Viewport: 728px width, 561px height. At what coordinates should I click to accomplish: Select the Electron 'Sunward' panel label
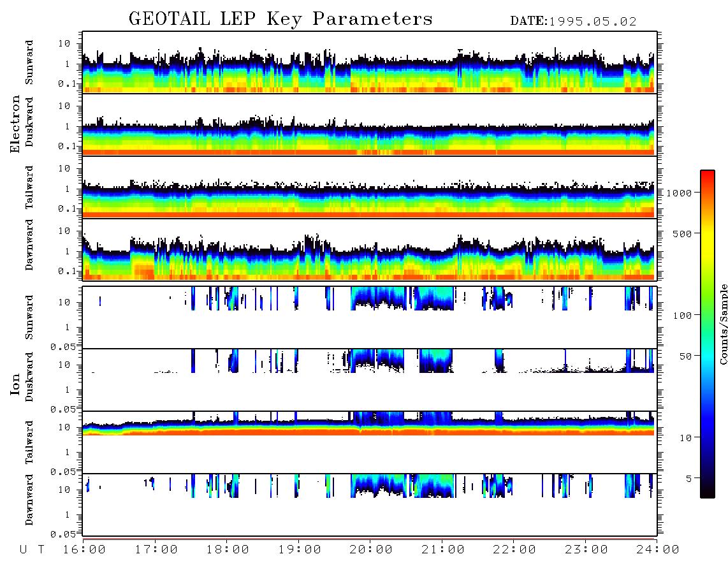[29, 62]
